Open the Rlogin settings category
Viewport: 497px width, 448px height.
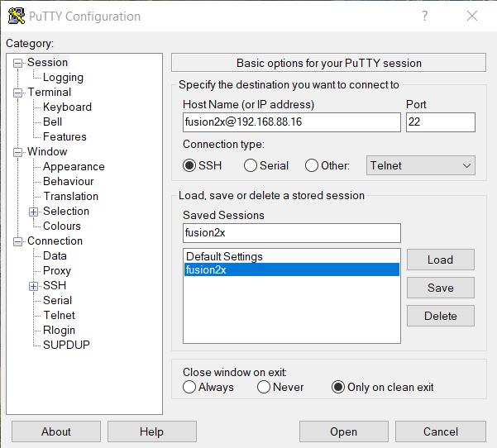pos(59,331)
